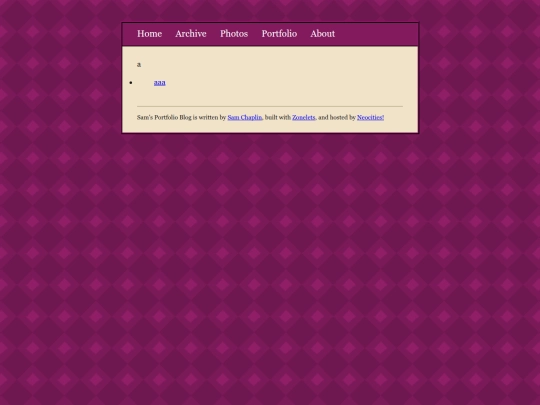Viewport: 540px width, 405px height.
Task: Click the 'Sam's Portfolio Blog is written by' text
Action: (x=181, y=117)
